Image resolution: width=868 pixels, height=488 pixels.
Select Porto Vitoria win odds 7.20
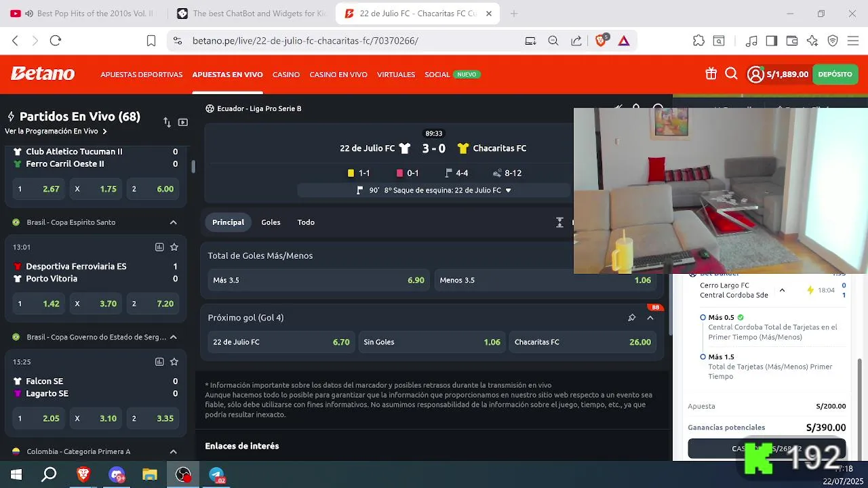pyautogui.click(x=153, y=304)
